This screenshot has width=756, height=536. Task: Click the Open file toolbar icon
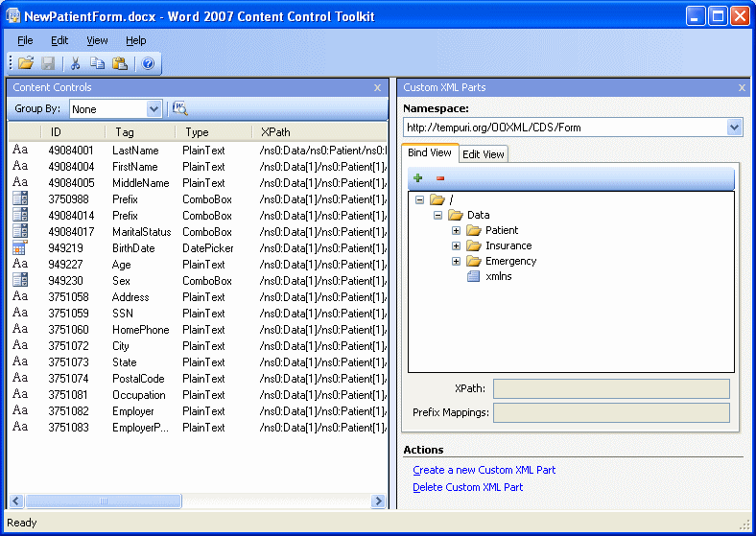(26, 63)
